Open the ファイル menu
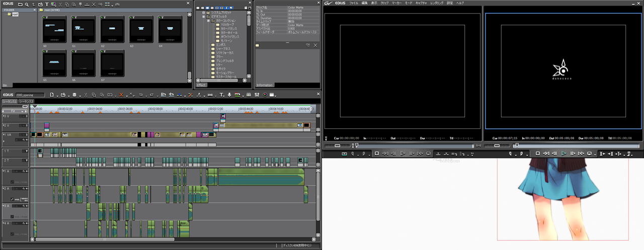 pos(354,3)
